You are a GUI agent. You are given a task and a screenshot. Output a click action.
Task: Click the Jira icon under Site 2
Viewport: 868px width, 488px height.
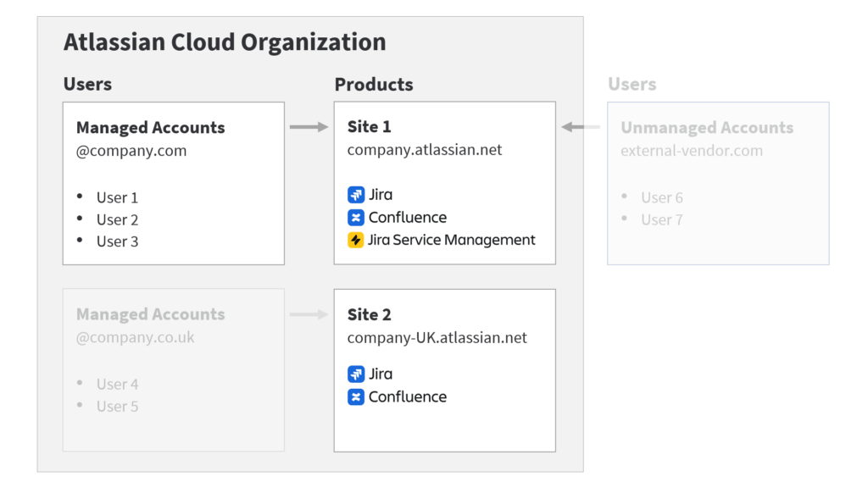pos(356,374)
